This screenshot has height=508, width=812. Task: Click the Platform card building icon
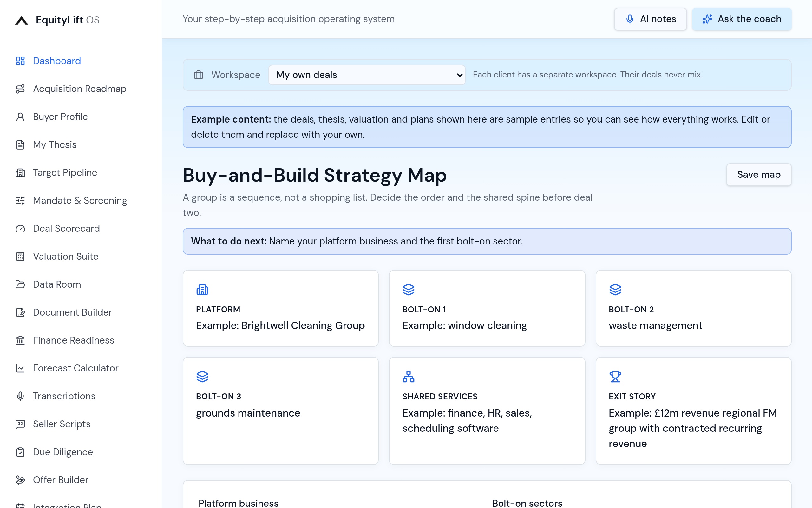coord(202,289)
